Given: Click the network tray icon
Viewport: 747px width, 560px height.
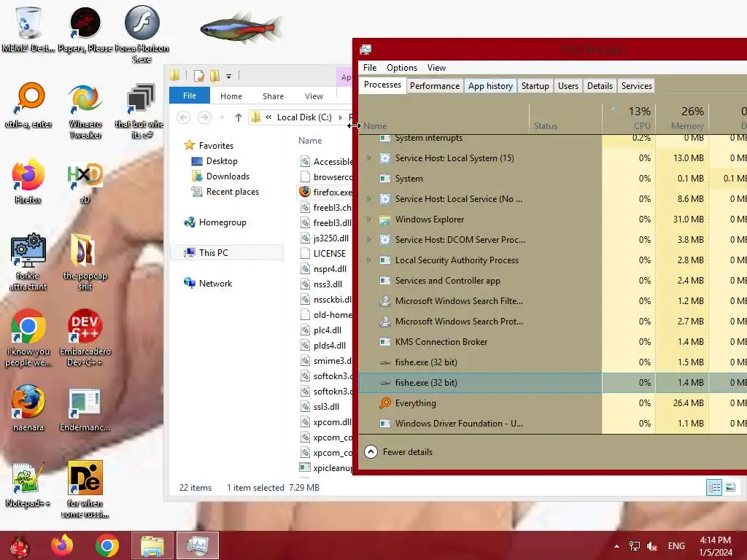Looking at the screenshot, I should pyautogui.click(x=635, y=546).
